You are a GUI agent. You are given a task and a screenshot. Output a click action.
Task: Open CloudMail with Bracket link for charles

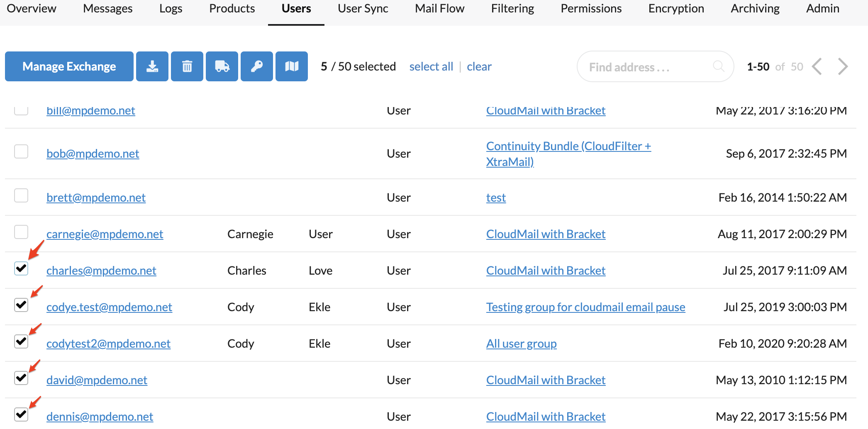coord(546,271)
